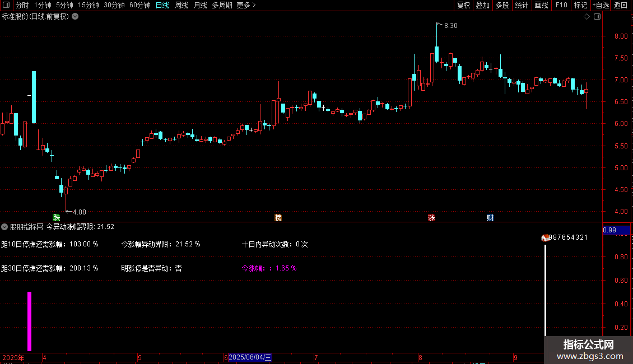The width and height of the screenshot is (633, 364).
Task: Switch to the 日线 daily chart
Action: pyautogui.click(x=162, y=5)
